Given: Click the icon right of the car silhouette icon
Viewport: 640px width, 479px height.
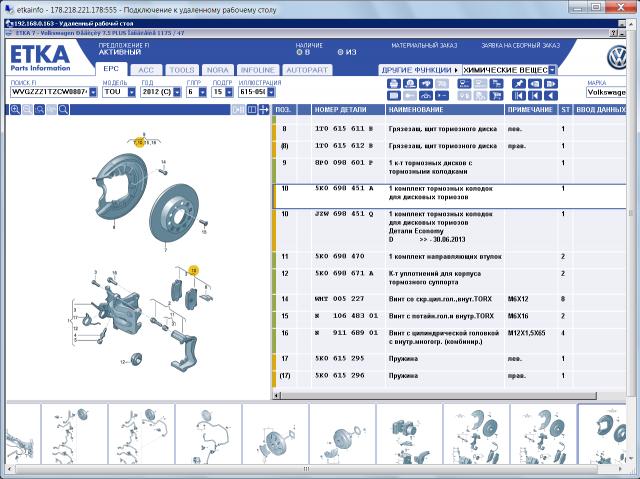Looking at the screenshot, I should pos(442,95).
